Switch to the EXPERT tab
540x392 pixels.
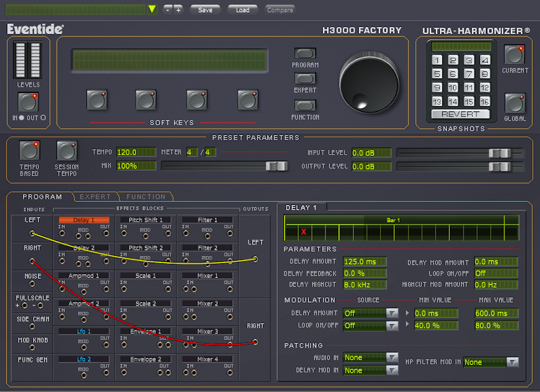[x=95, y=197]
